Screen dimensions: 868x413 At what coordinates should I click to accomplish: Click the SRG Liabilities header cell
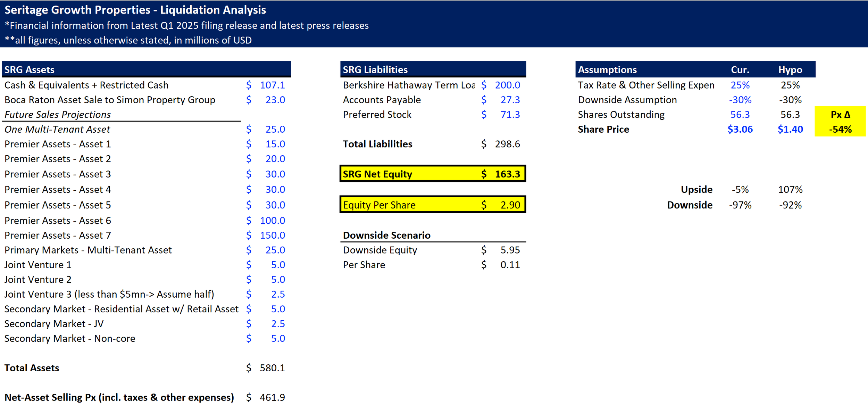(433, 69)
